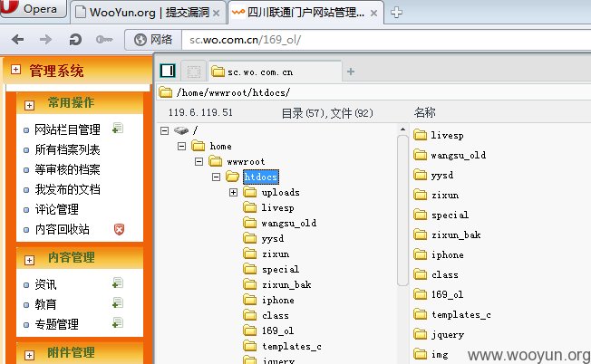Image resolution: width=591 pixels, height=364 pixels.
Task: Collapse the home tree node
Action: [181, 146]
